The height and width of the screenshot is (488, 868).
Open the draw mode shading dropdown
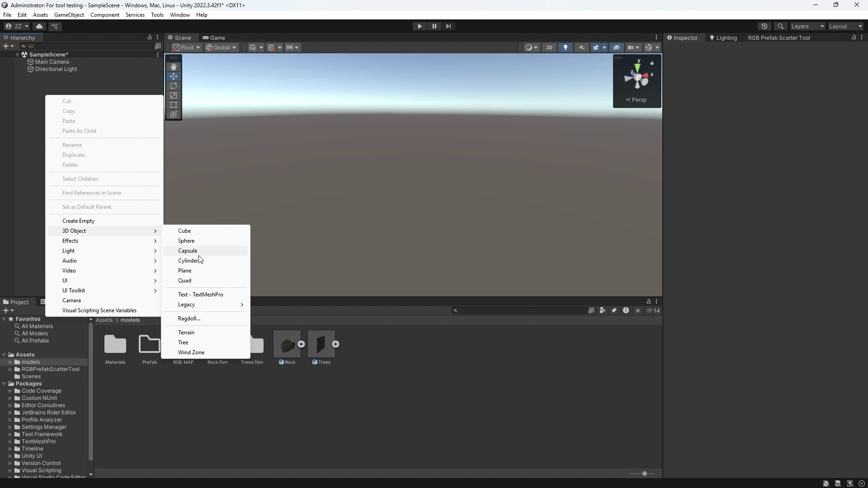[x=532, y=47]
